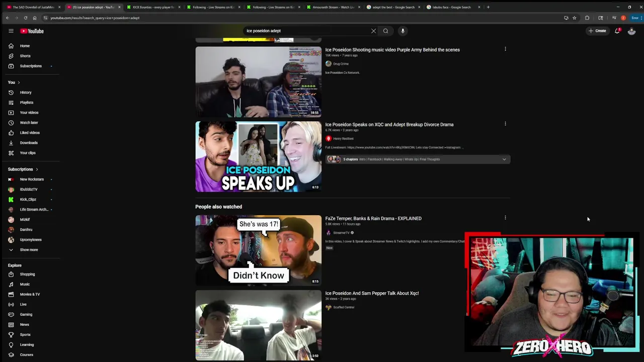Expand the Subscriptions section header
Viewport: 644px width, 362px height.
[23, 169]
